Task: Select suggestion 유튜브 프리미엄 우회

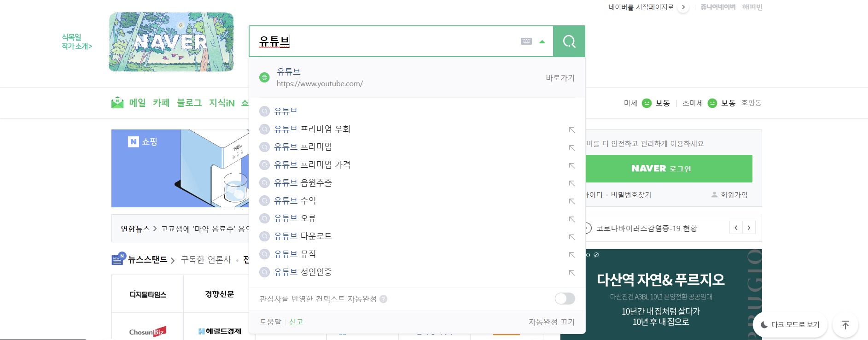Action: [312, 129]
